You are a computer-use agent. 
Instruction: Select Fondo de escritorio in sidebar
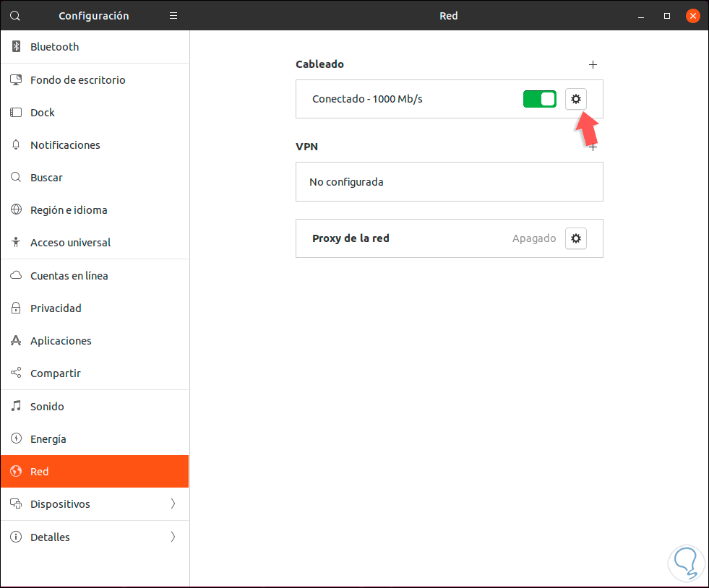(77, 80)
